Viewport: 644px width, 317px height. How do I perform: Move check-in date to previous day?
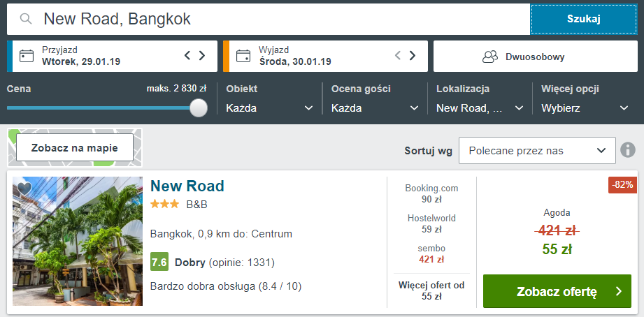coord(187,55)
